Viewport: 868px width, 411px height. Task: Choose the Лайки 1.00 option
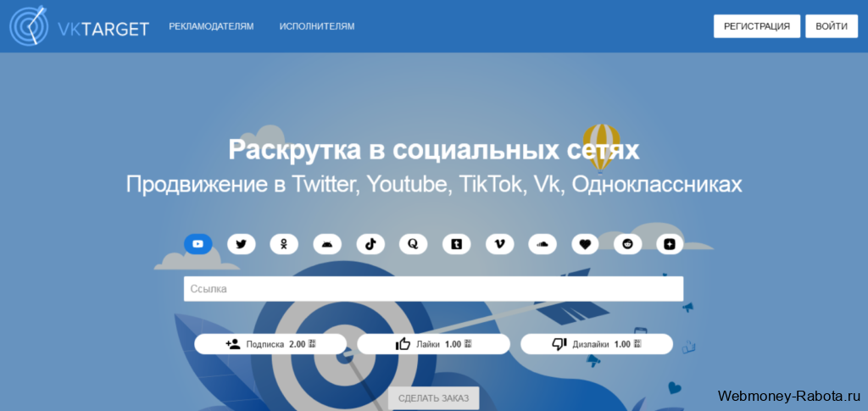[x=433, y=344]
